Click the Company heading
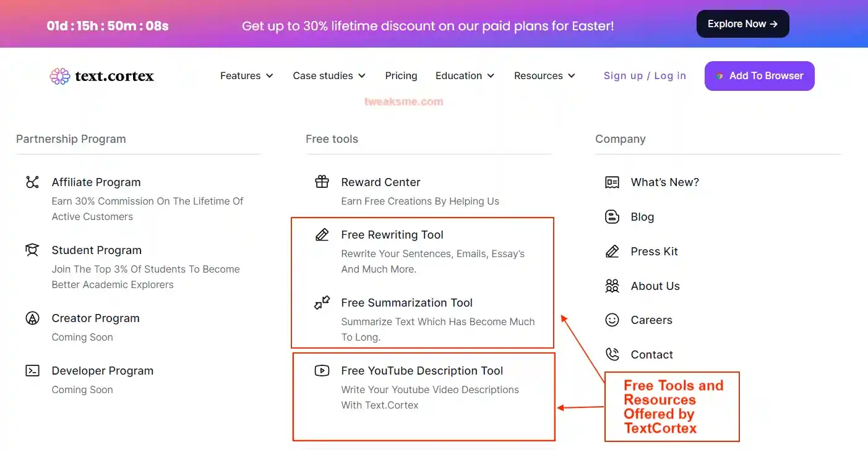The width and height of the screenshot is (868, 450). coord(620,139)
